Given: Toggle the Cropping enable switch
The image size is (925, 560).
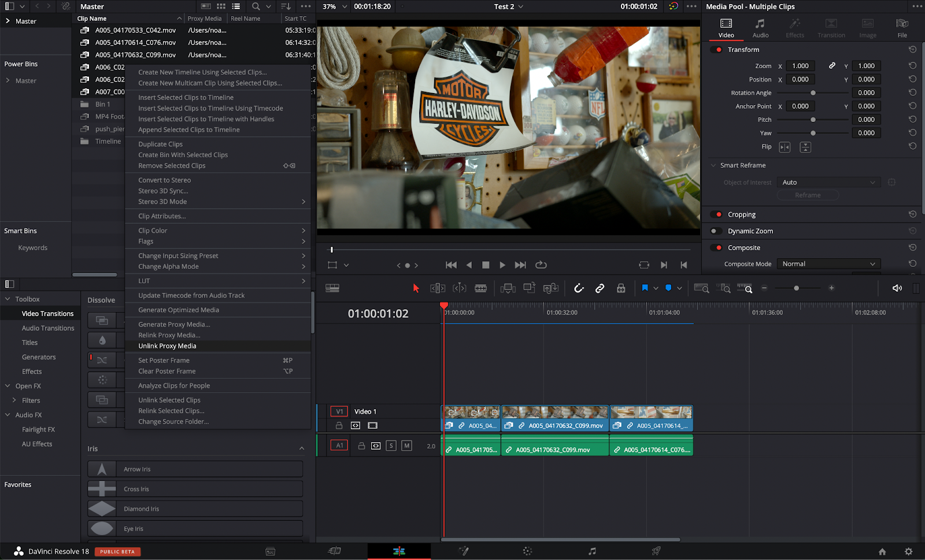Looking at the screenshot, I should pos(716,214).
